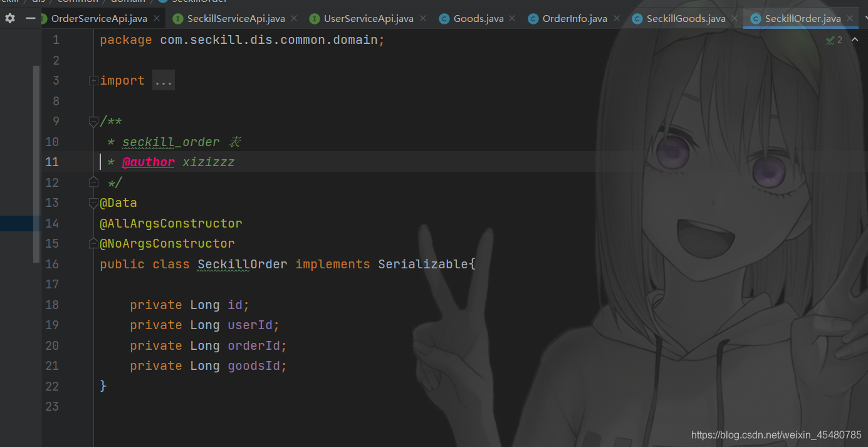Click the goodsId field name
The height and width of the screenshot is (447, 868).
click(254, 365)
